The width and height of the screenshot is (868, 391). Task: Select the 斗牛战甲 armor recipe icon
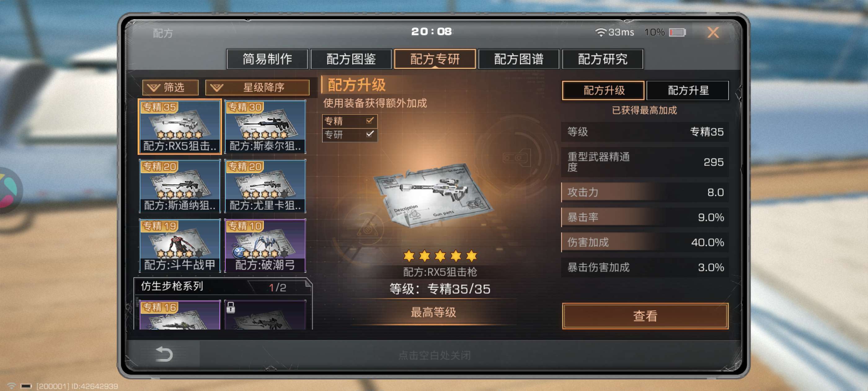180,245
